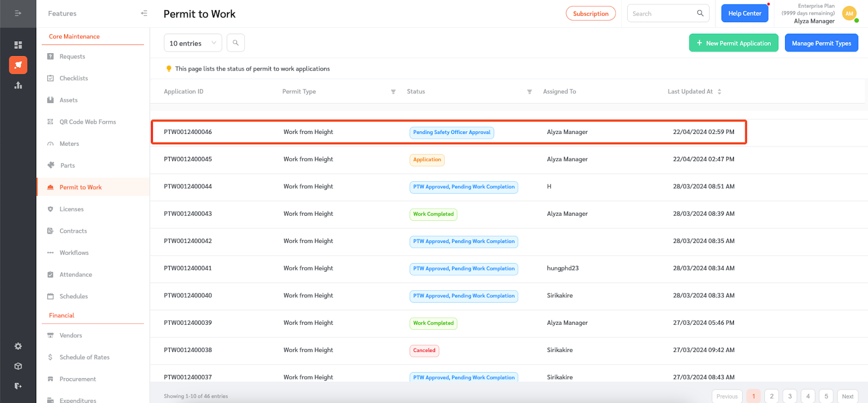Open the analytics chart icon in rail

(x=18, y=85)
